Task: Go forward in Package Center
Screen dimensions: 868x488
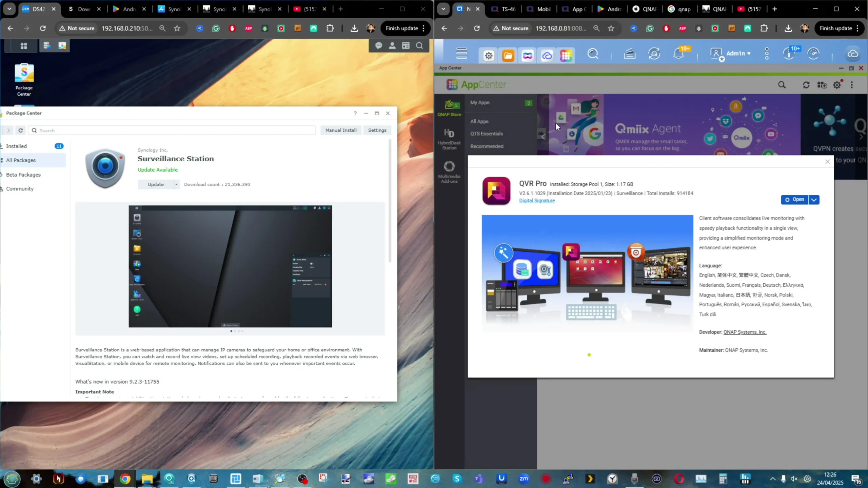Action: 8,130
